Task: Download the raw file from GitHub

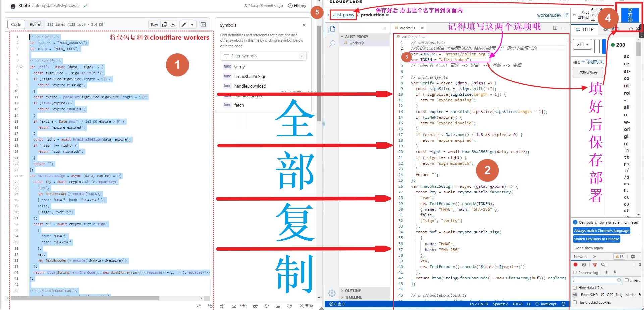Action: (173, 25)
